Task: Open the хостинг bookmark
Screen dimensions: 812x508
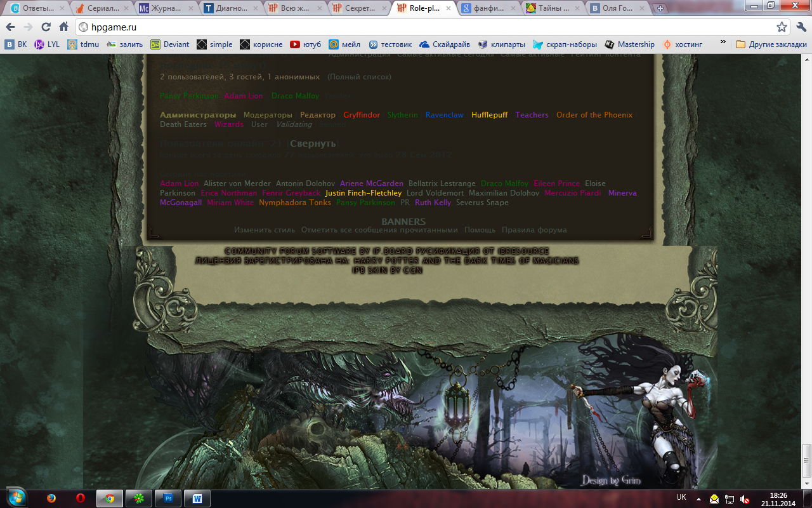Action: [683, 44]
